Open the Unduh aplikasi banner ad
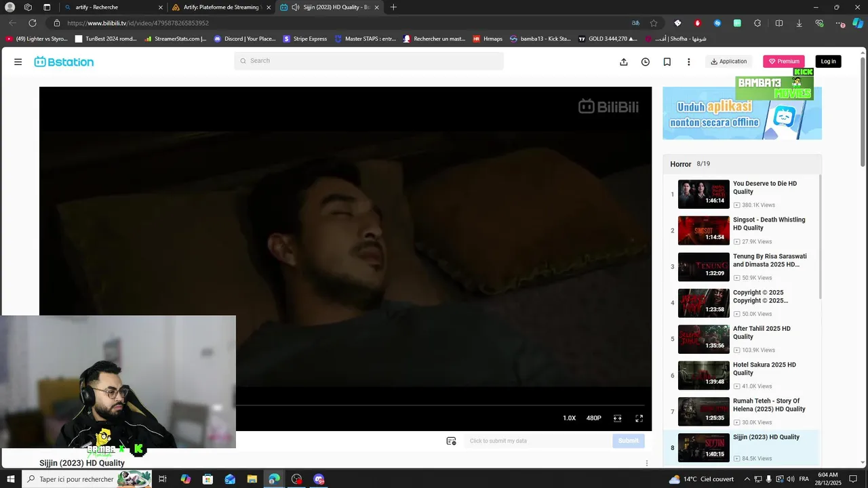 [742, 113]
